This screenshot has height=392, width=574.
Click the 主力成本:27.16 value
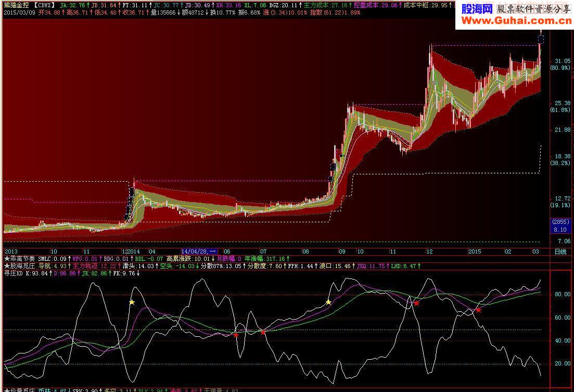325,5
